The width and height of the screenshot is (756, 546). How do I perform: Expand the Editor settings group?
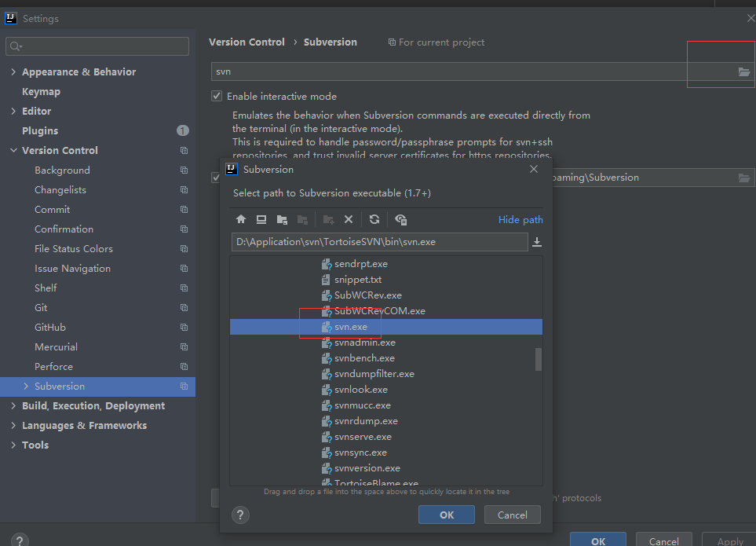pyautogui.click(x=13, y=111)
